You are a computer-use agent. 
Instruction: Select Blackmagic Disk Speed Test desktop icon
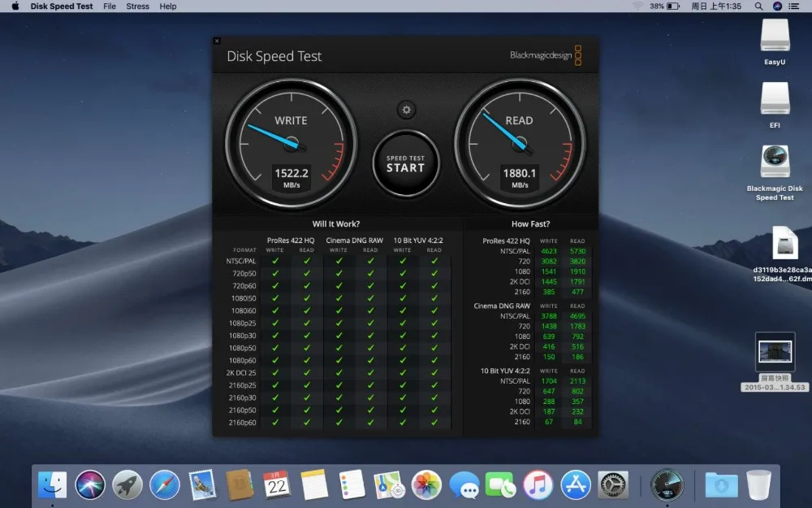point(775,172)
